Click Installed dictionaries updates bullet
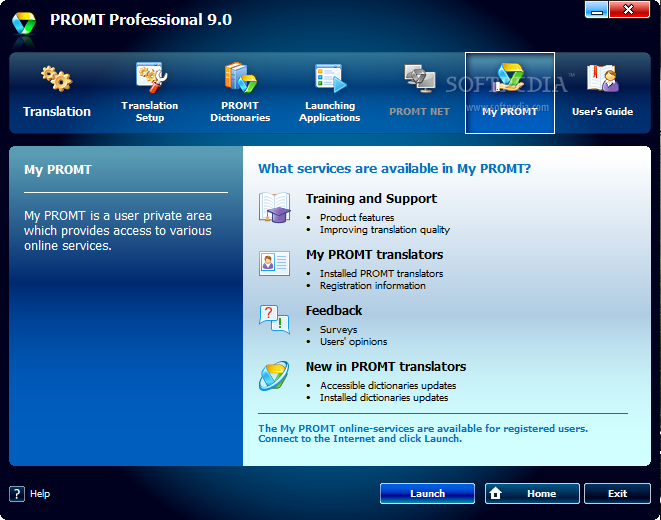 point(384,398)
